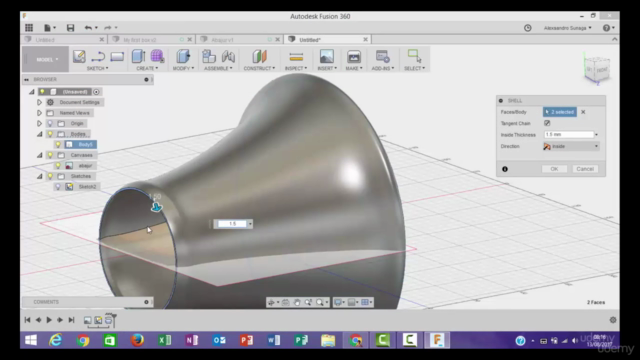Expand the Named Views node
The image size is (640, 360).
(39, 113)
